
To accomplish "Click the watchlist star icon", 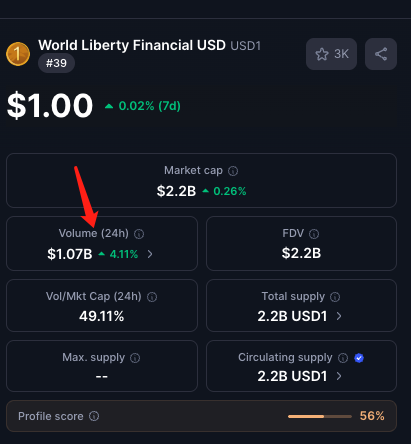I will tap(322, 54).
